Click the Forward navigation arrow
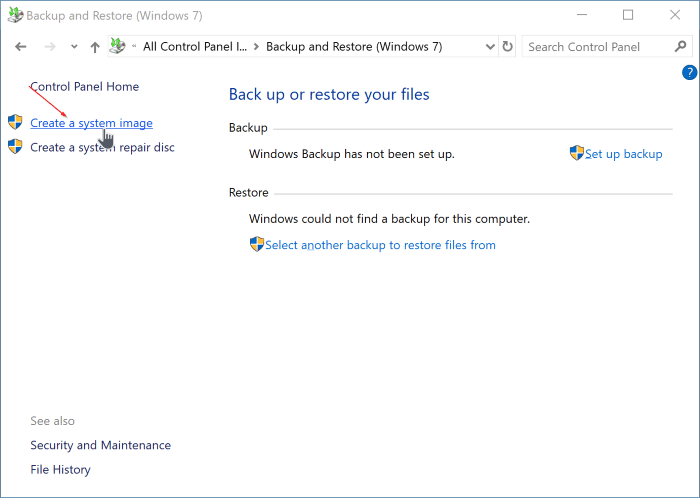The width and height of the screenshot is (700, 498). (50, 46)
